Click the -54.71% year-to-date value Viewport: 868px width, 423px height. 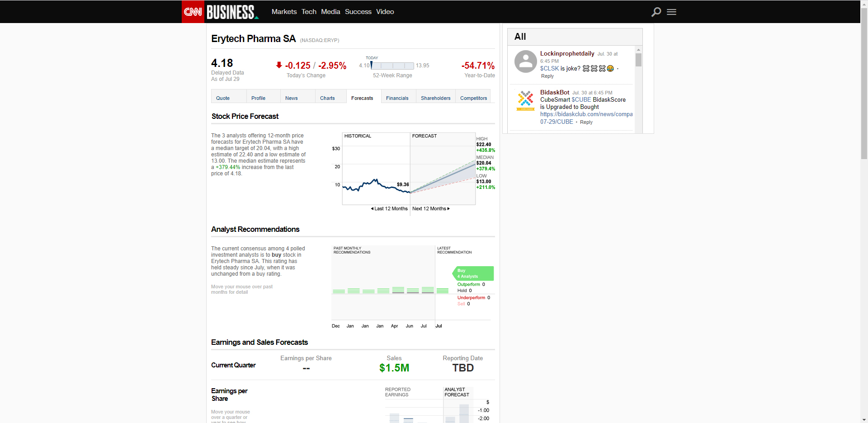478,66
